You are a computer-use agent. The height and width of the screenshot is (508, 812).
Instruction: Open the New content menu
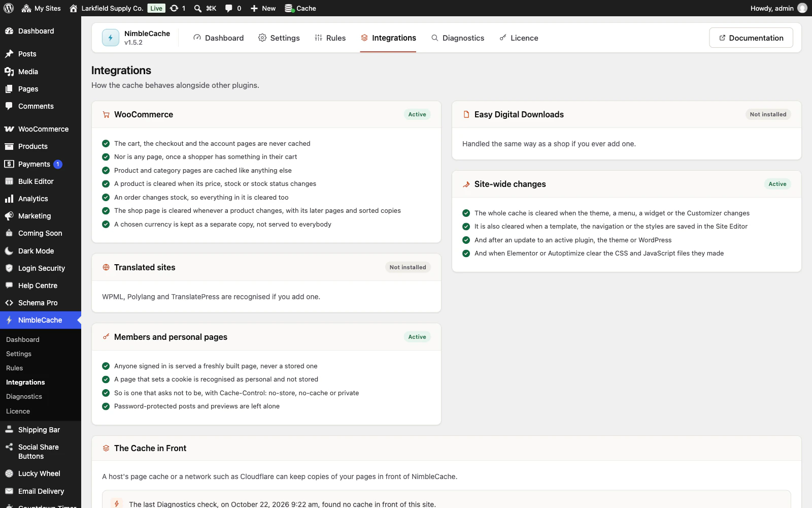coord(263,8)
